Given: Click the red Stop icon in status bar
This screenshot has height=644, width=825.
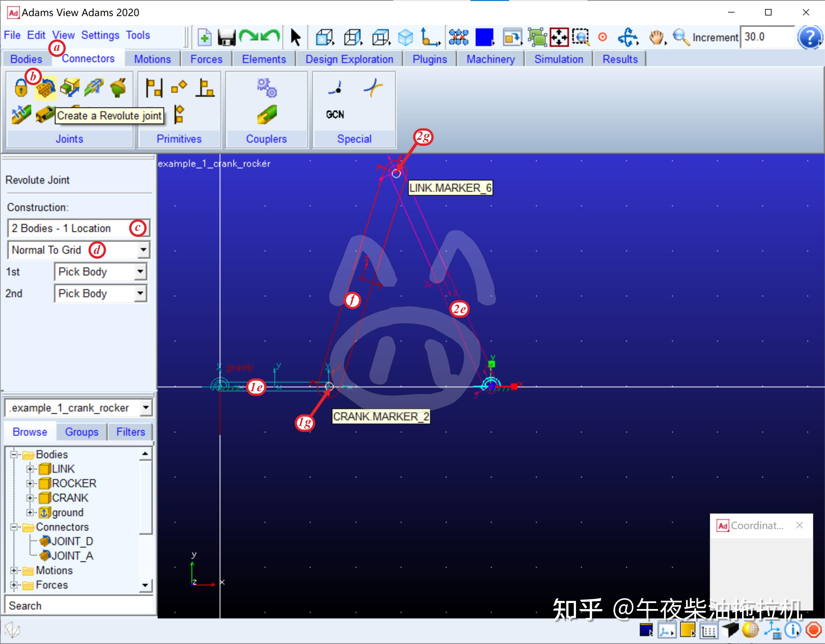Looking at the screenshot, I should [813, 630].
